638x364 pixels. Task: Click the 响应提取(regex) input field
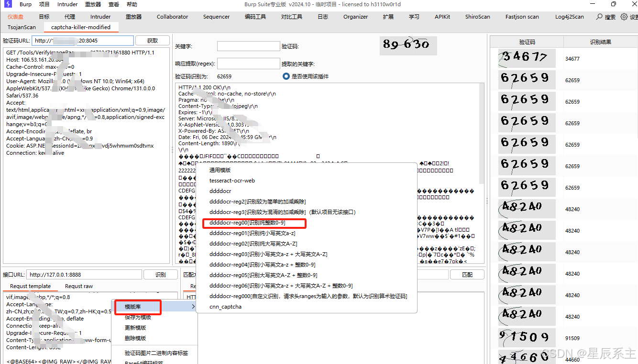point(248,64)
